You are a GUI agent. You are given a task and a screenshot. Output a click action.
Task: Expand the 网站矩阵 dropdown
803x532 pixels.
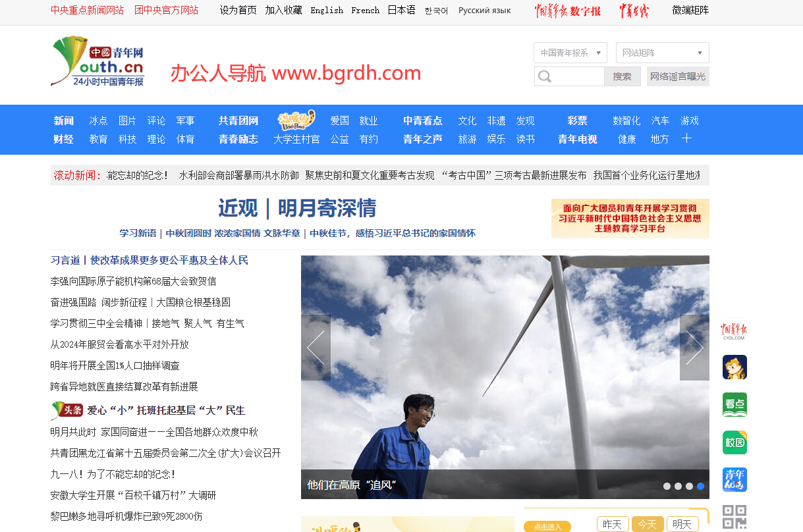coord(662,53)
